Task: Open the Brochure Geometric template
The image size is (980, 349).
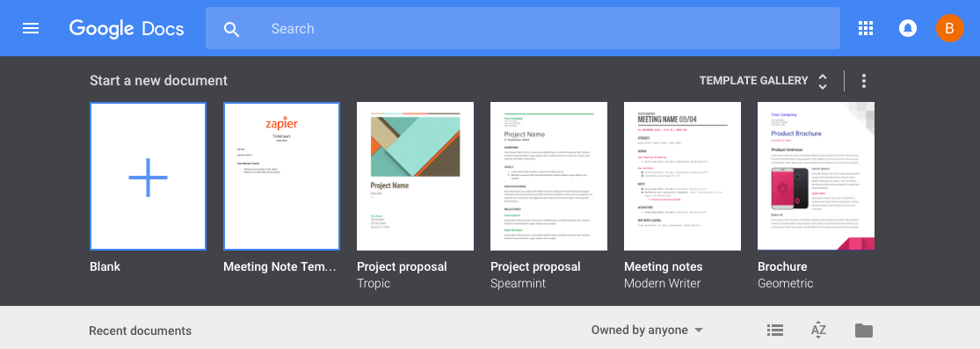Action: pos(817,177)
